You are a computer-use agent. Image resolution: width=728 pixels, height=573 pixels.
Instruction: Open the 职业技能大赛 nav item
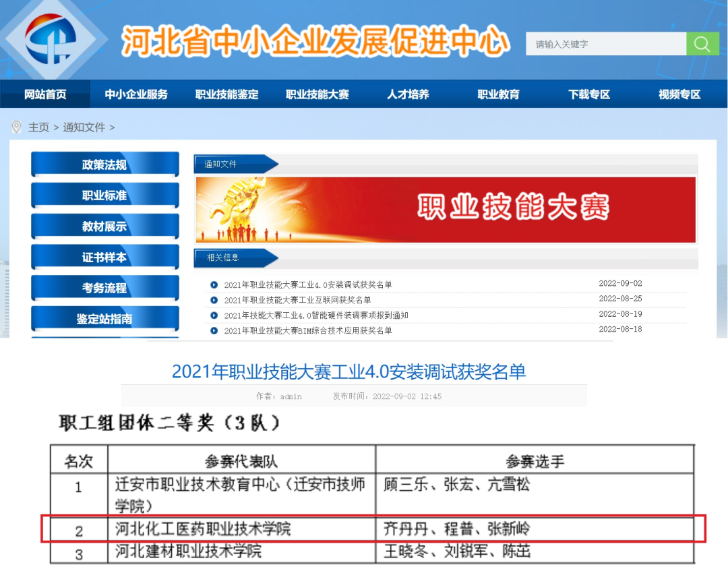(317, 94)
